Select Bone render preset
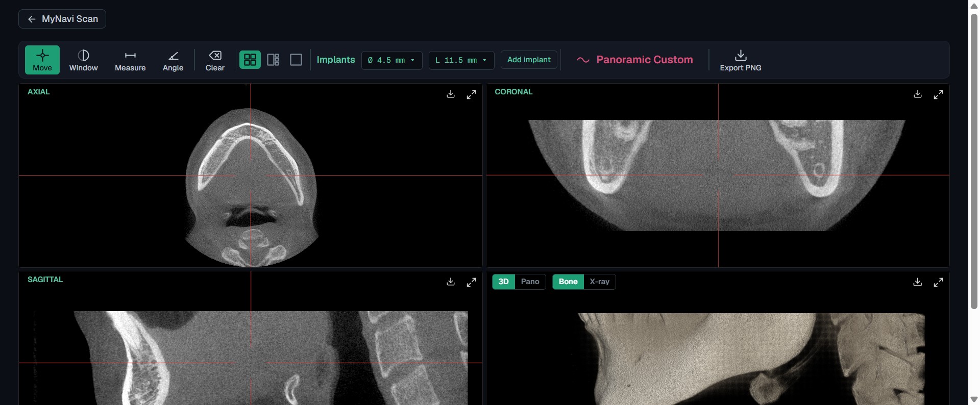 point(568,282)
